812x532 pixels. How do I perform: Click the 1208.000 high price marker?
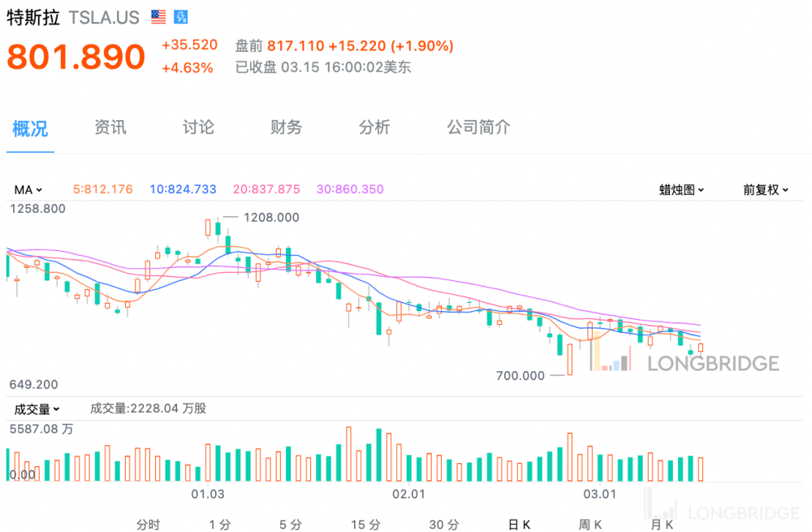(x=271, y=218)
